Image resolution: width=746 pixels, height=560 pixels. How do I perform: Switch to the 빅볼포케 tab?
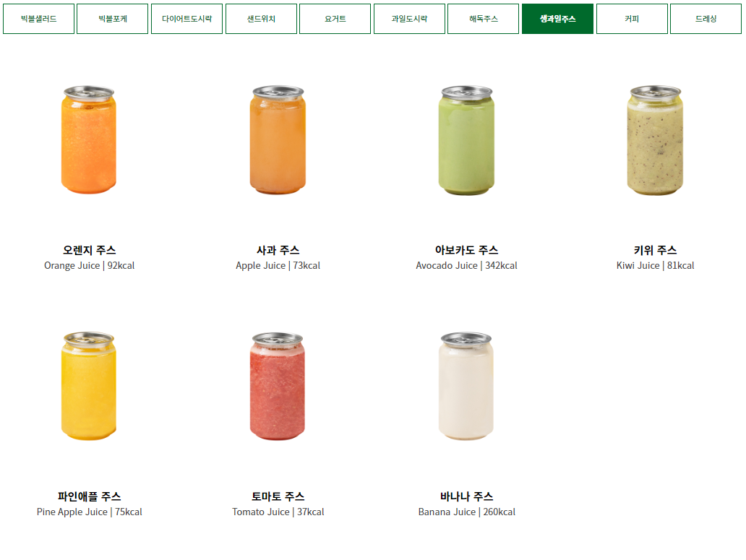coord(112,19)
